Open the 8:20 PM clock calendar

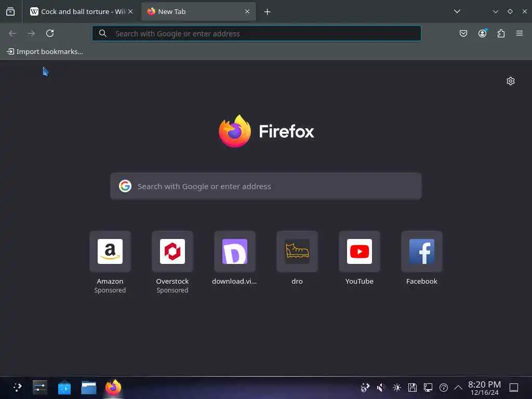484,388
